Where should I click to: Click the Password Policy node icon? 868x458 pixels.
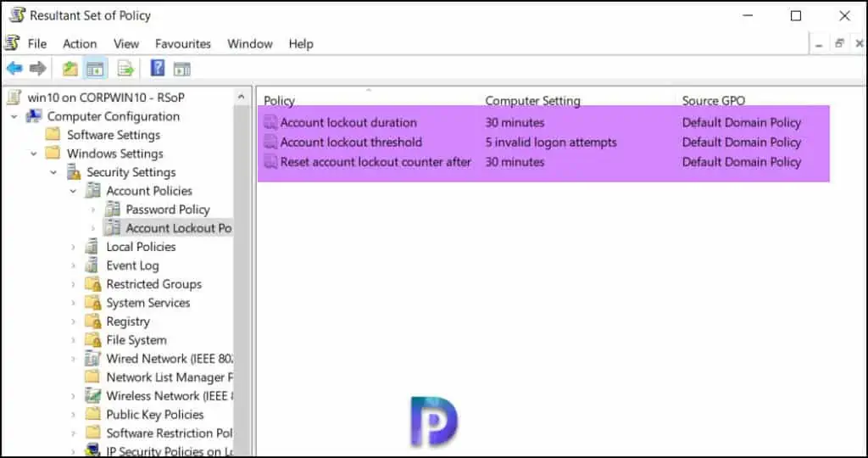pyautogui.click(x=113, y=209)
